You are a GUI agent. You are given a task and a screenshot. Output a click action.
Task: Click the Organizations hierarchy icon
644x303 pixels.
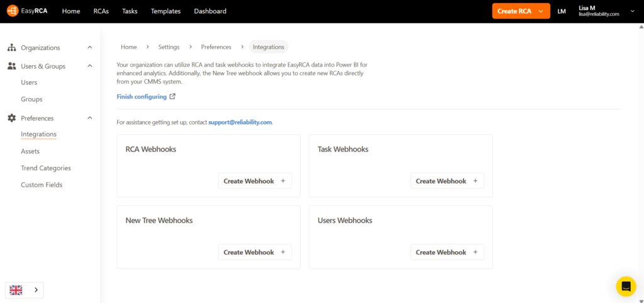(11, 48)
